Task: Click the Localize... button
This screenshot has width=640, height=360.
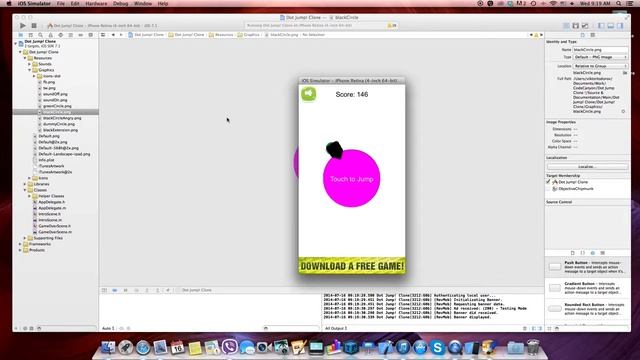Action: click(x=587, y=167)
